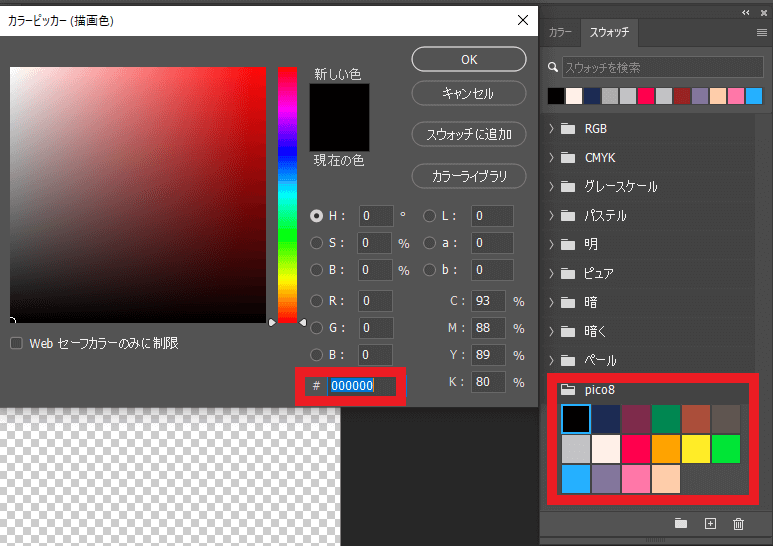Screen dimensions: 773x546
Task: Pick the peach pico8 swatch
Action: pyautogui.click(x=666, y=479)
